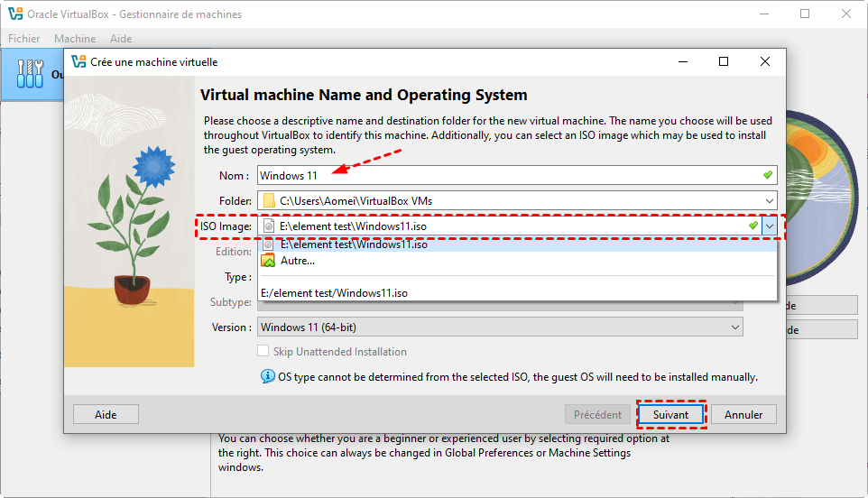
Task: Click the green checkmark in the Nom field
Action: [767, 175]
